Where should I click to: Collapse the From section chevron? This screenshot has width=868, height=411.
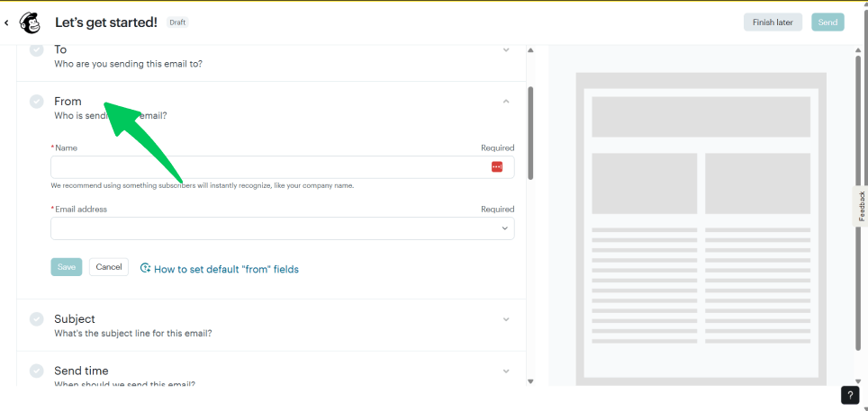click(x=505, y=102)
